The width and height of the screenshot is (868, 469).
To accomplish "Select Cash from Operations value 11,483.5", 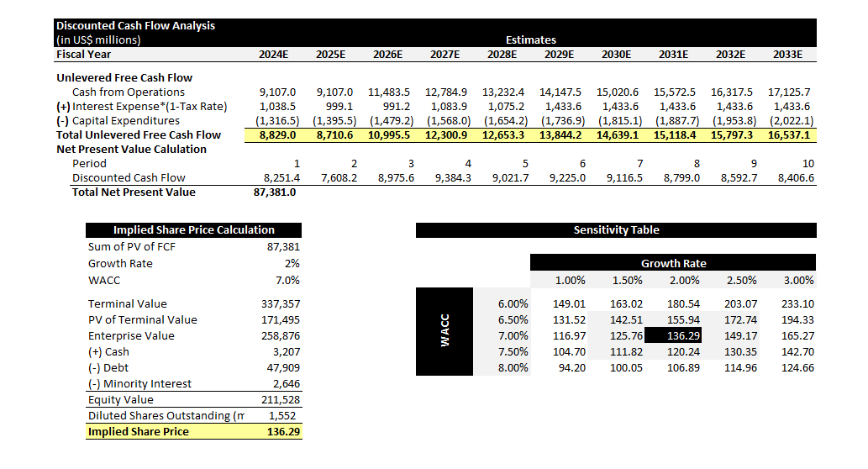I will click(x=389, y=92).
